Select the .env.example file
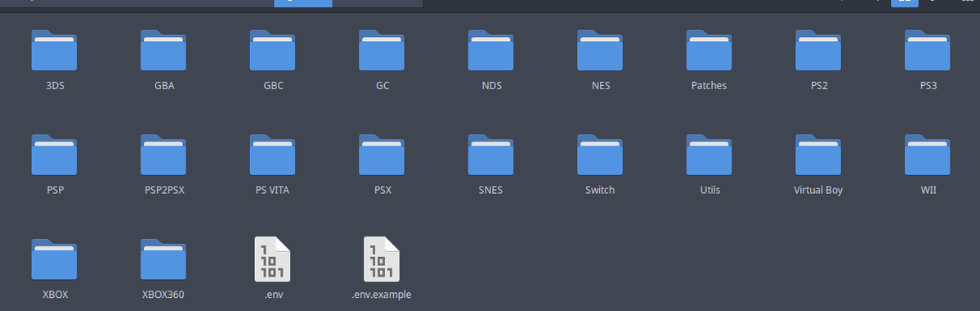Screen dimensions: 980x311 click(x=381, y=259)
